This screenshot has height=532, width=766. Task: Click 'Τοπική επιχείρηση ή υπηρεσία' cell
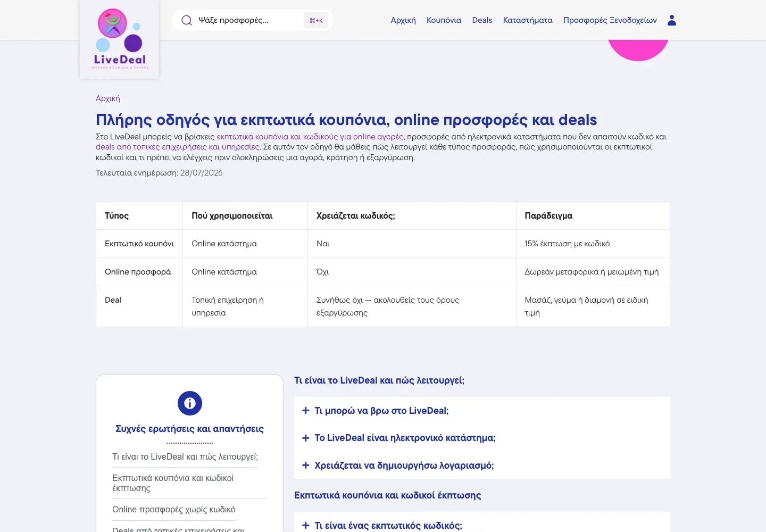pos(245,306)
